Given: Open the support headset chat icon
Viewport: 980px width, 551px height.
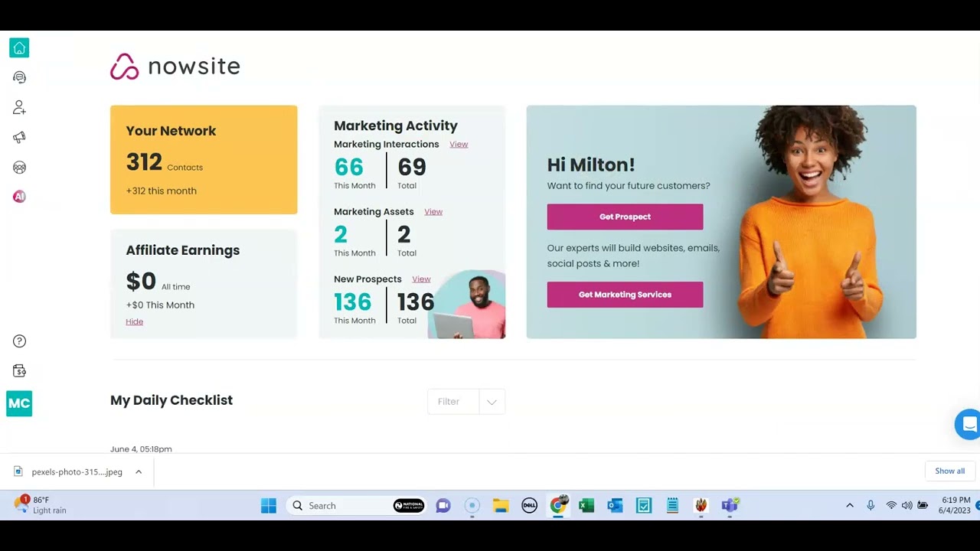Looking at the screenshot, I should [x=19, y=77].
